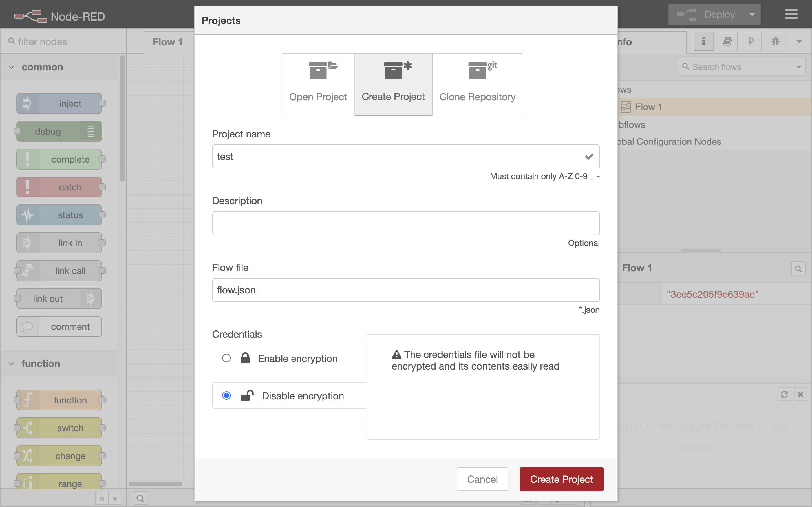This screenshot has width=812, height=507.
Task: Collapse the function node category
Action: (12, 363)
